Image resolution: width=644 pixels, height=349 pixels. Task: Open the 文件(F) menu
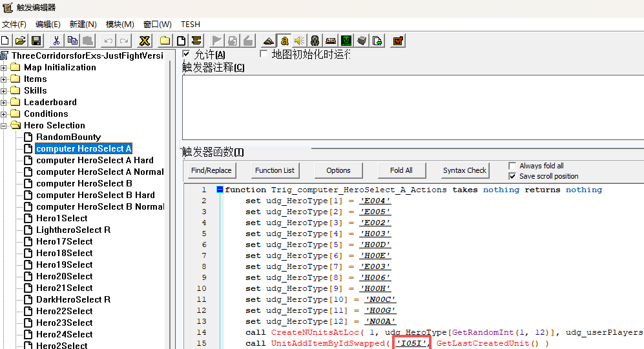pos(14,25)
